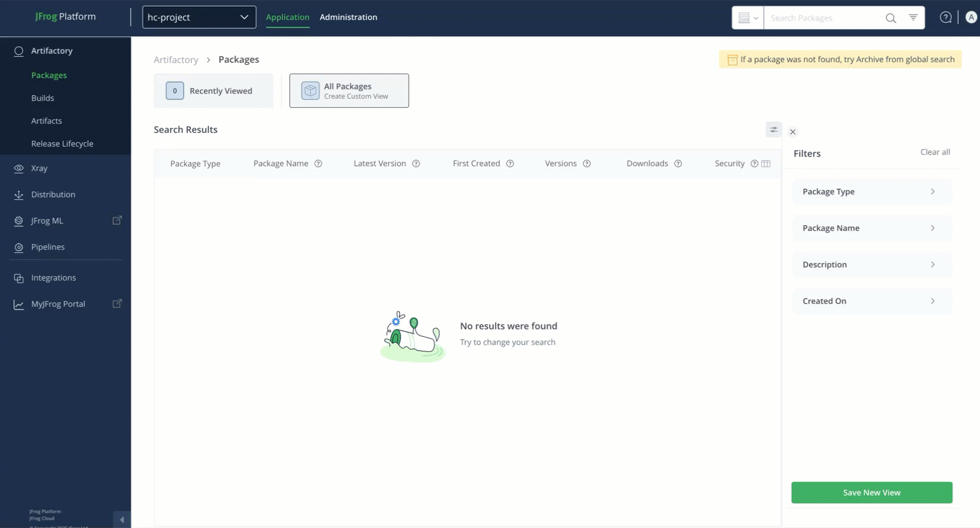Click the Pipelines icon in sidebar
Viewport: 980px width, 528px height.
pyautogui.click(x=19, y=247)
